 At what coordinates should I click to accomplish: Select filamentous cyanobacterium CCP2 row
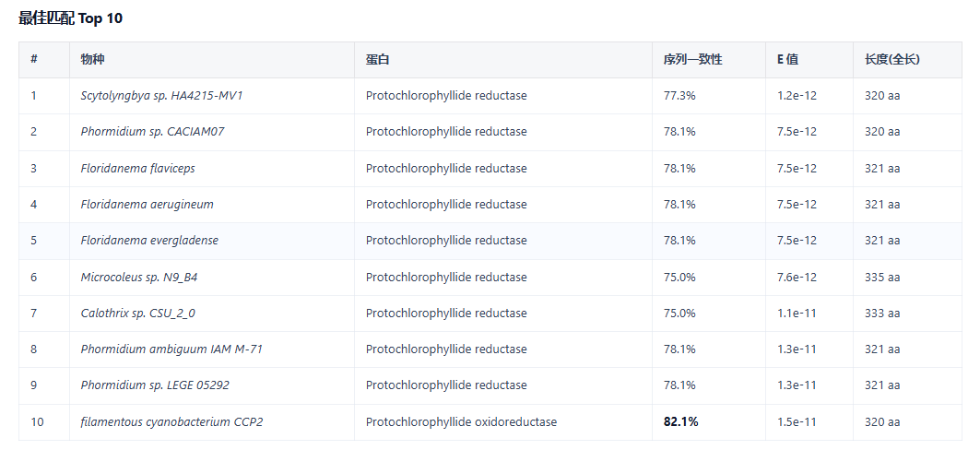pos(490,422)
